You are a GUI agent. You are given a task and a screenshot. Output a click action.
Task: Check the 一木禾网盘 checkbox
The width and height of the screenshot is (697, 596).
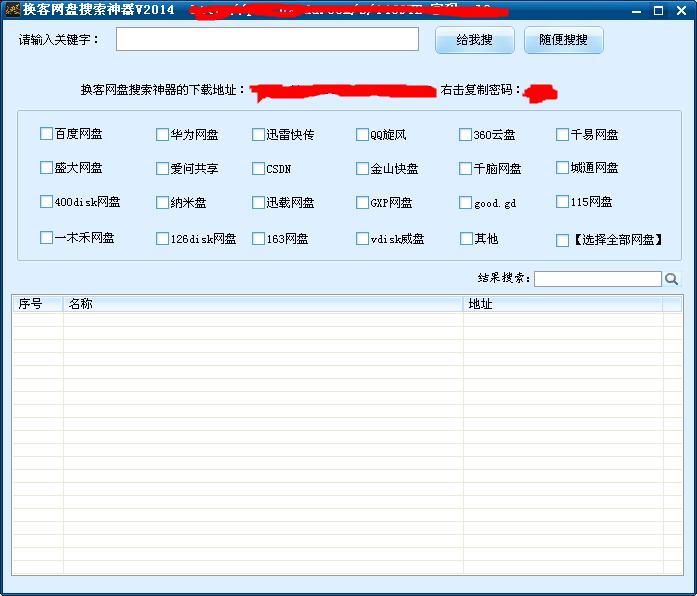(x=46, y=237)
